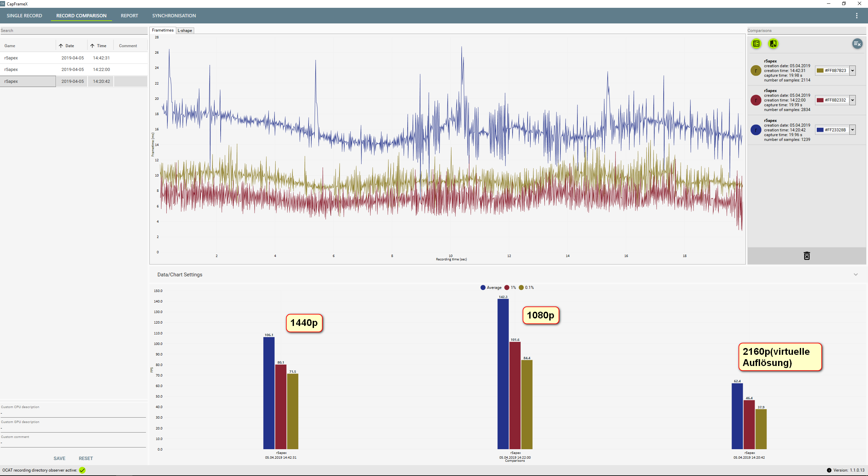Sort records by the Time column arrow
Image resolution: width=868 pixels, height=476 pixels.
(92, 46)
